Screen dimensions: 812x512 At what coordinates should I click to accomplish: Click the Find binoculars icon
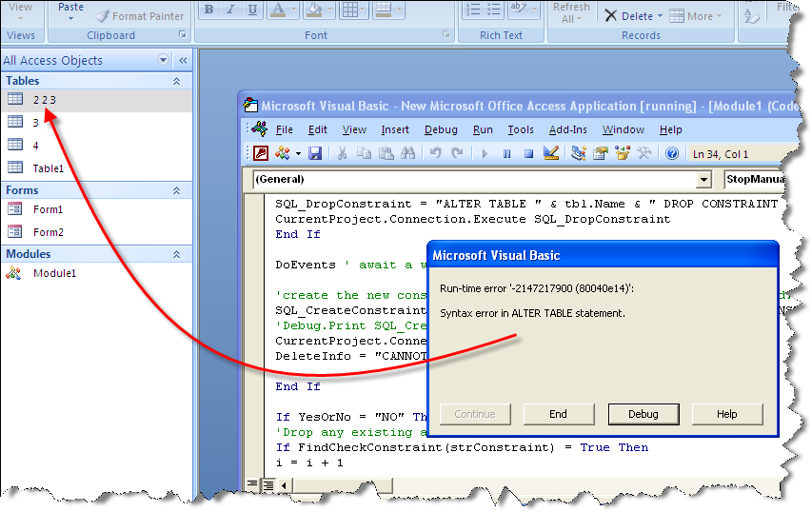click(x=408, y=154)
